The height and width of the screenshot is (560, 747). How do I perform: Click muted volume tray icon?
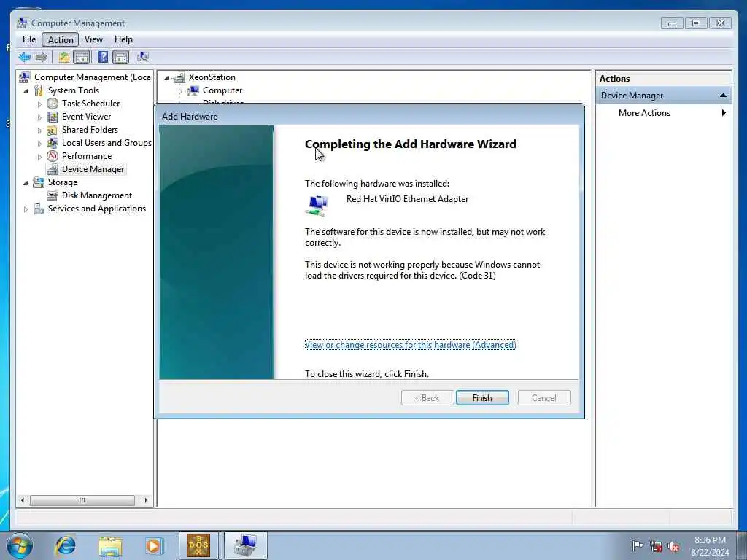click(x=673, y=547)
